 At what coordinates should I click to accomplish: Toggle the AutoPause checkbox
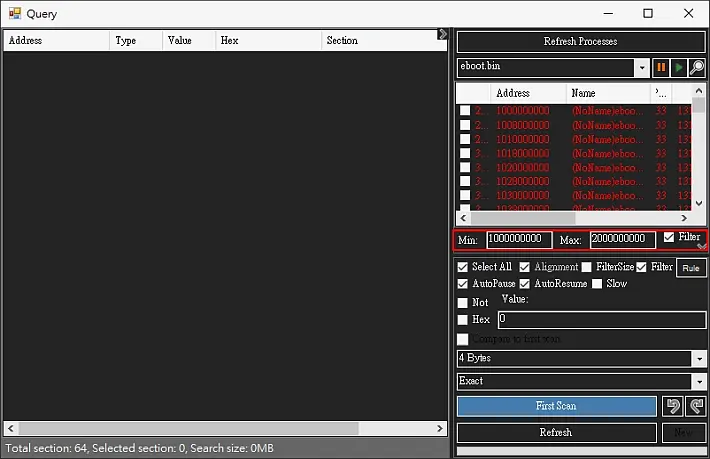462,284
